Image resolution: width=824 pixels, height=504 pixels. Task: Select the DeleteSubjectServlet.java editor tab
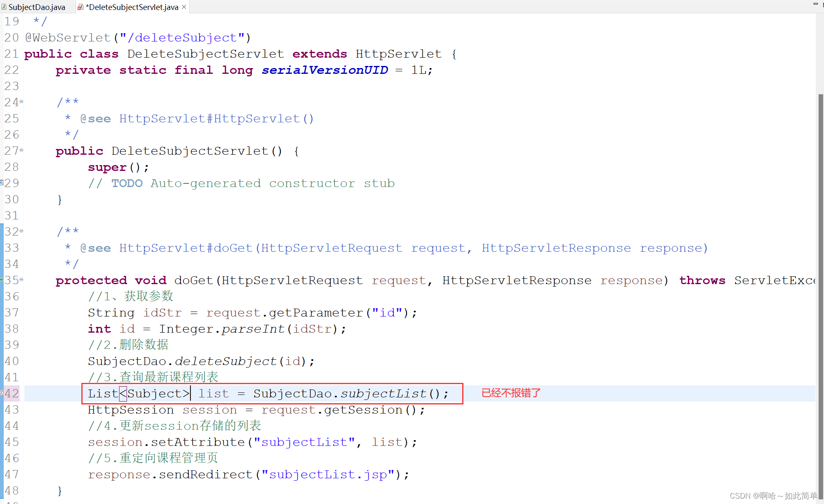tap(133, 7)
